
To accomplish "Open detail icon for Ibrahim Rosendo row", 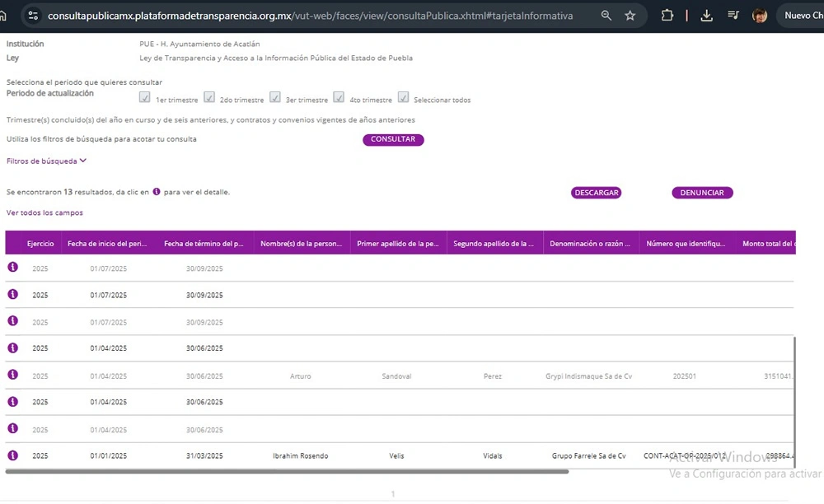I will click(12, 455).
